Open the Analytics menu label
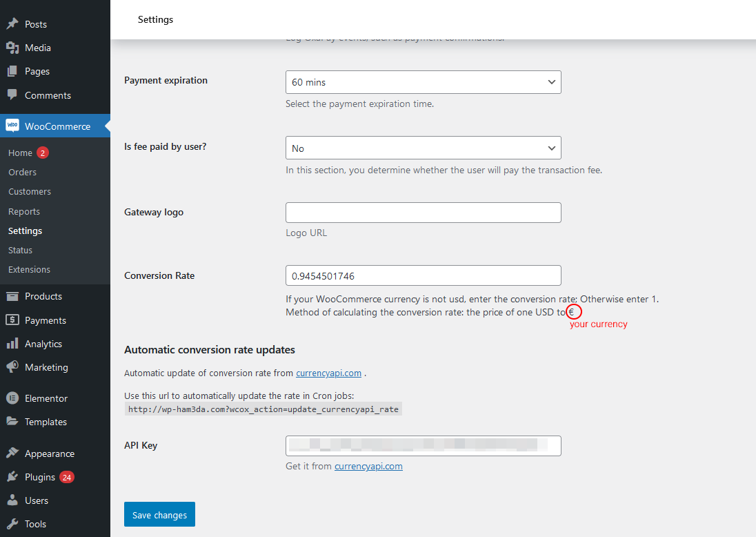The height and width of the screenshot is (537, 756). coord(43,344)
